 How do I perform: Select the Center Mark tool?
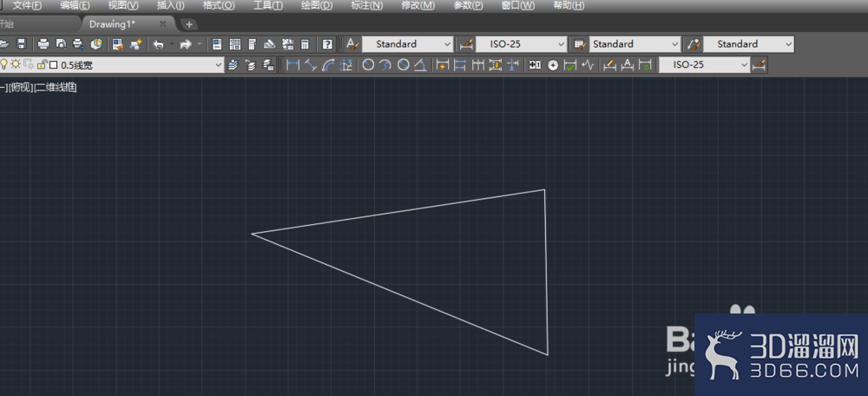point(552,65)
